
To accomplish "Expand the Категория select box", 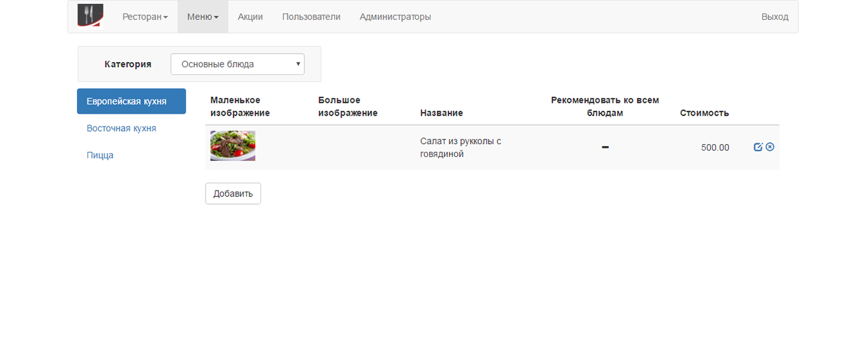I will click(238, 64).
